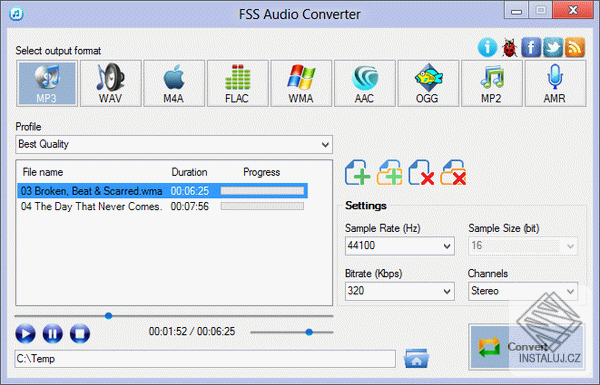Add a file to the list
Viewport: 600px width, 385px height.
pyautogui.click(x=357, y=173)
